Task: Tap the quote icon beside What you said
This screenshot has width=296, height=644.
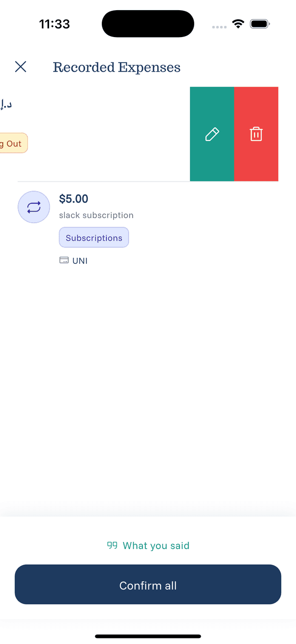Action: coord(112,545)
